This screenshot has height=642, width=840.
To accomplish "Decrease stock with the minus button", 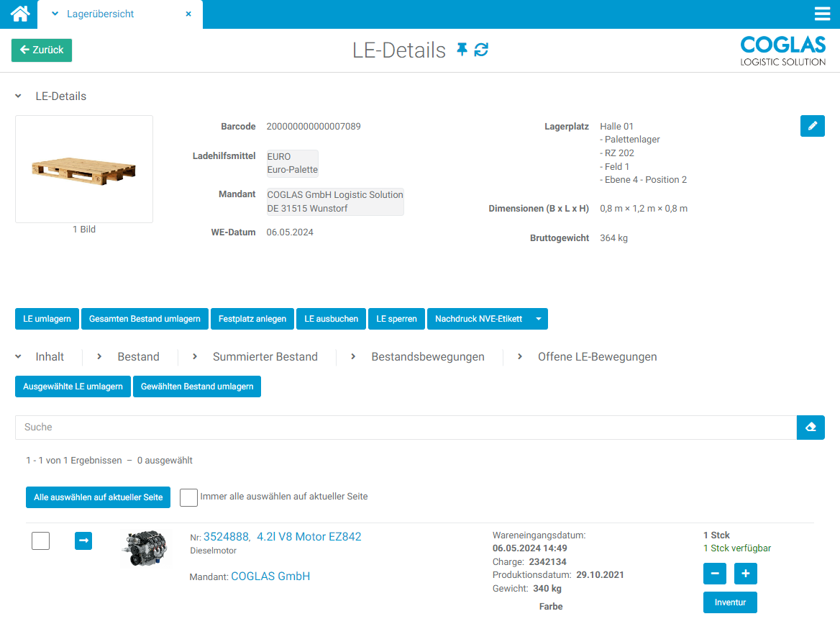I will (x=714, y=574).
